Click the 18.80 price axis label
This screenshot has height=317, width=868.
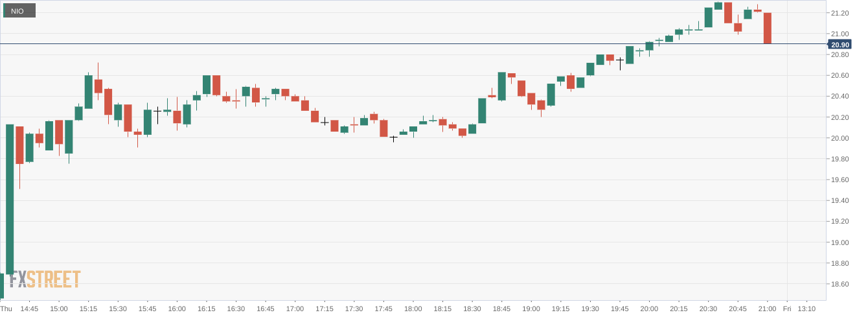839,263
